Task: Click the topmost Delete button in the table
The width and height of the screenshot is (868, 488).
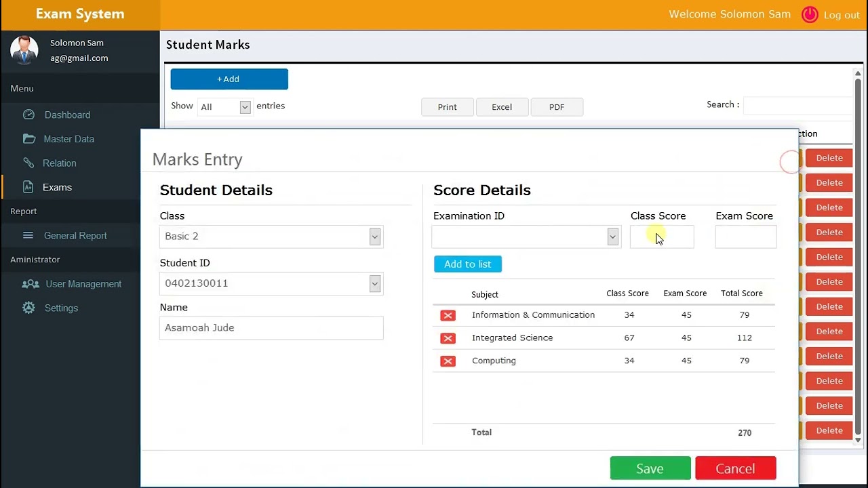Action: (829, 158)
